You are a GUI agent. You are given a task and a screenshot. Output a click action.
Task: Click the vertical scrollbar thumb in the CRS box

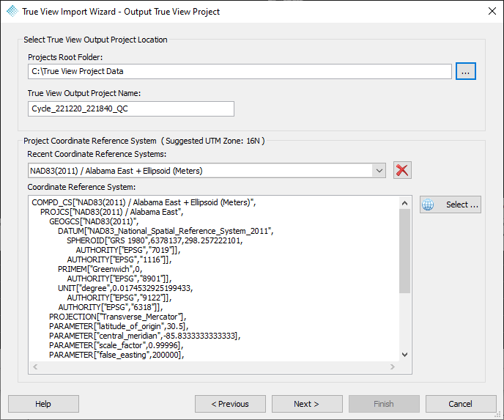404,251
